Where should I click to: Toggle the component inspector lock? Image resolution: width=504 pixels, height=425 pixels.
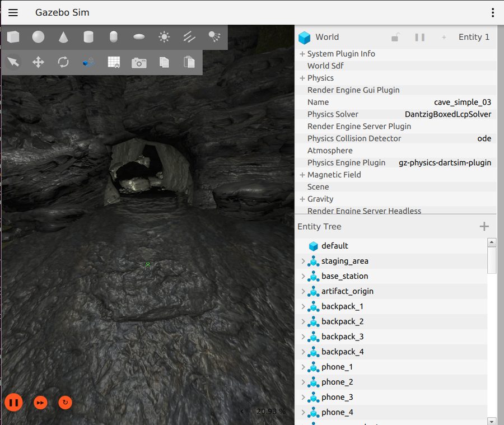(395, 38)
